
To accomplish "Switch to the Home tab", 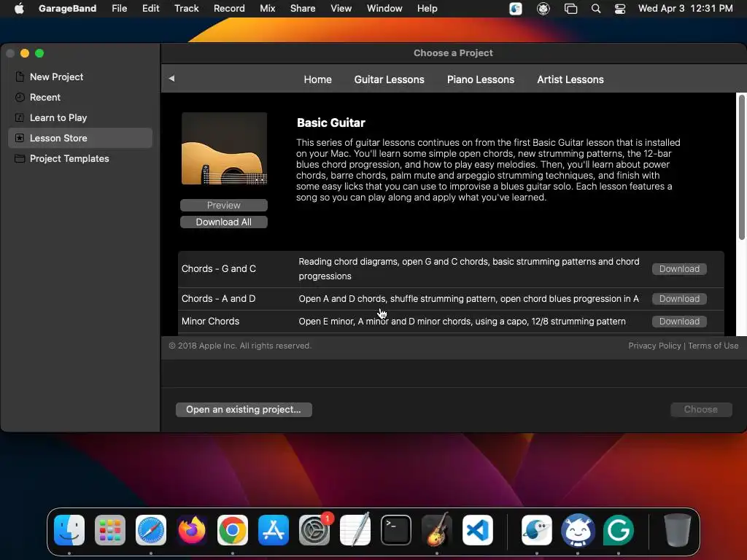I will [318, 79].
